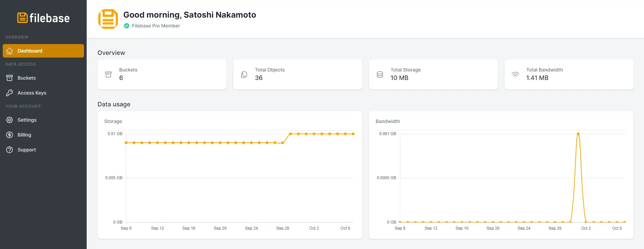Click the Total Objects copy icon

coord(244,75)
